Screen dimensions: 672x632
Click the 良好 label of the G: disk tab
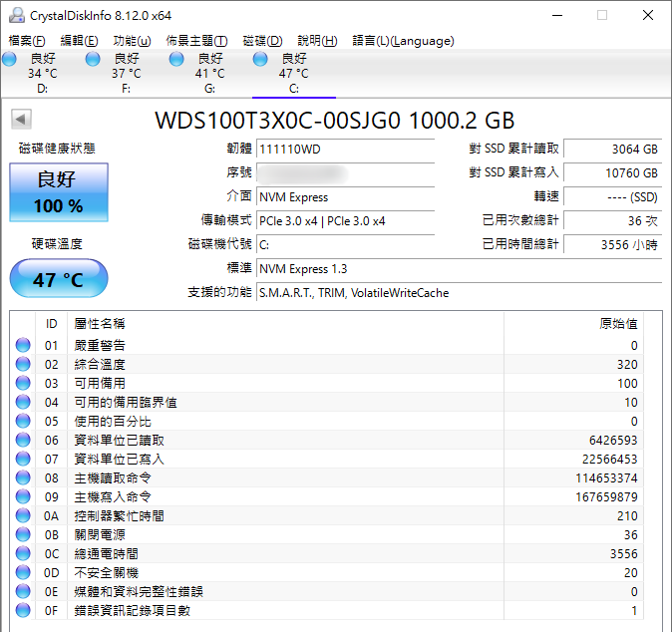(x=210, y=58)
